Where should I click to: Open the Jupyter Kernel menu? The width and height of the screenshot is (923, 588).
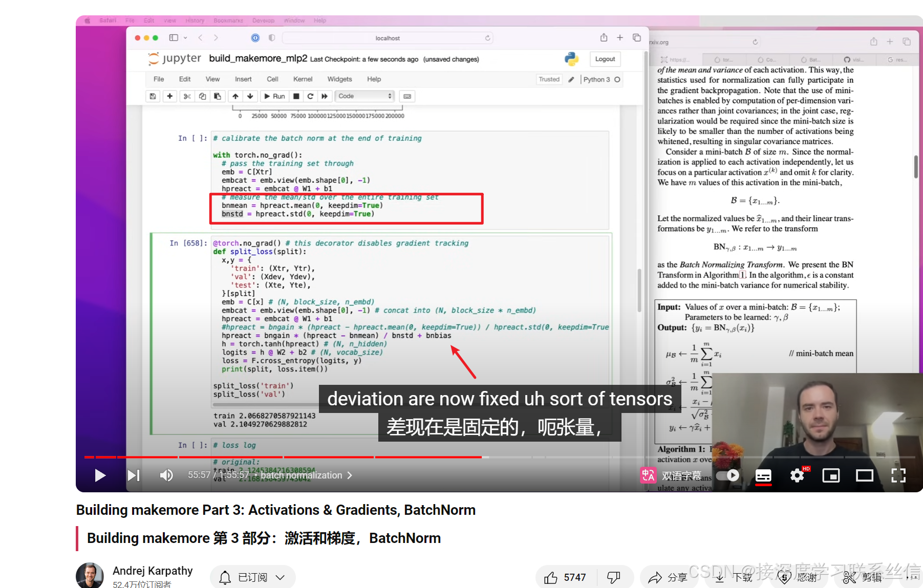click(x=303, y=79)
